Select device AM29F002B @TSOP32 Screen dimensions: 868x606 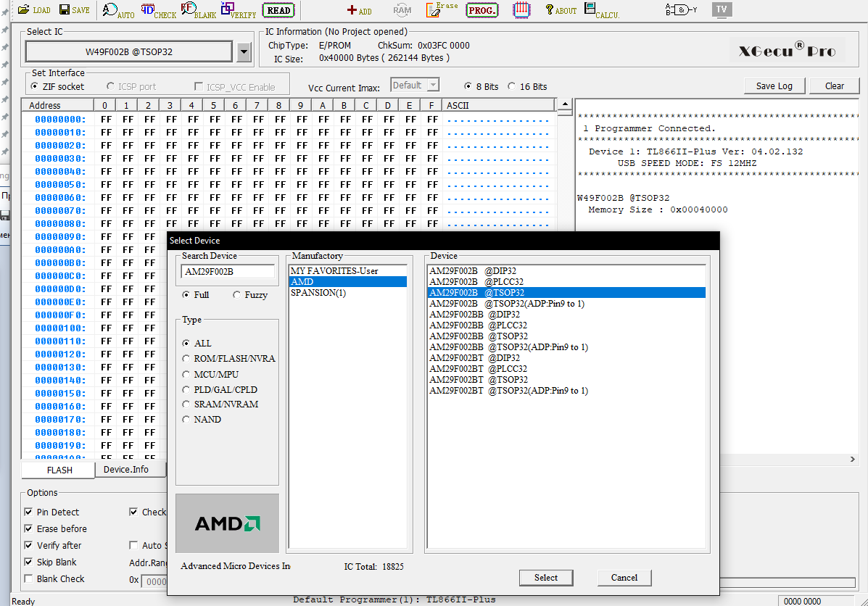coord(567,293)
